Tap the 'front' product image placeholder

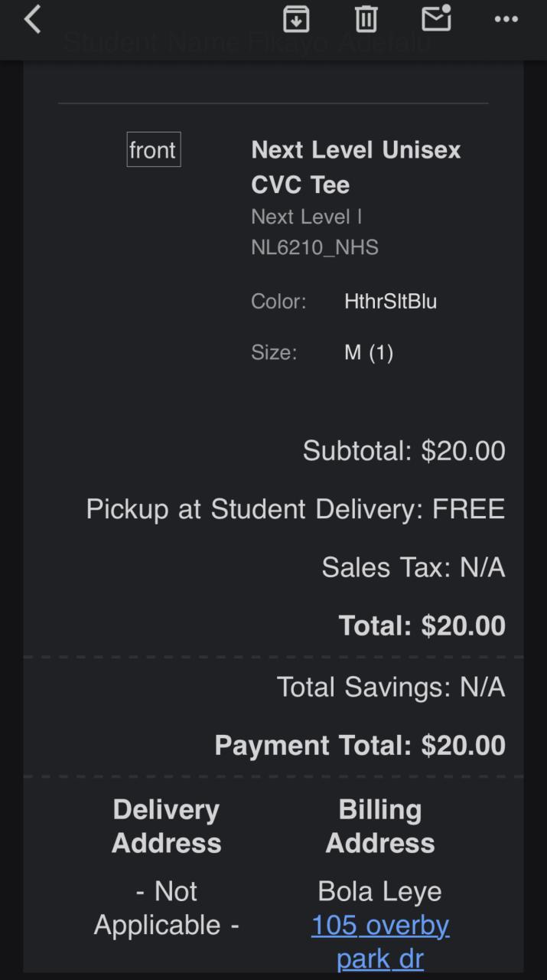click(x=153, y=150)
